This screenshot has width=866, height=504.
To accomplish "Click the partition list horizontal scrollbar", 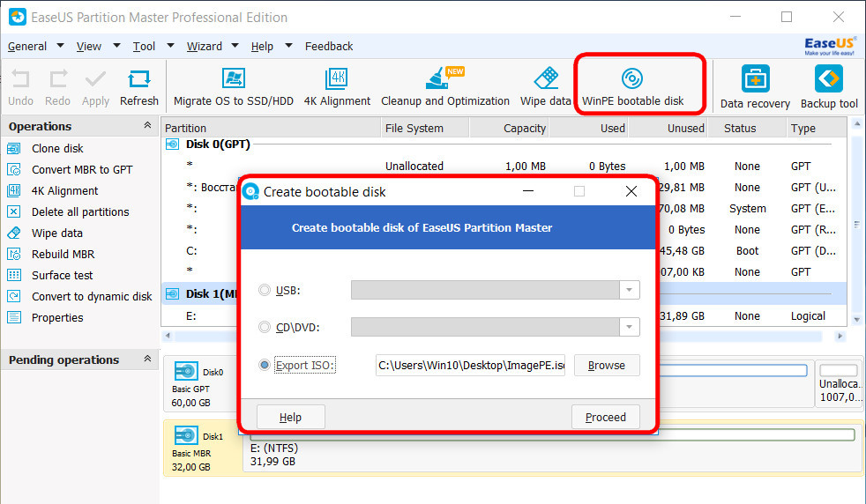I will point(504,336).
